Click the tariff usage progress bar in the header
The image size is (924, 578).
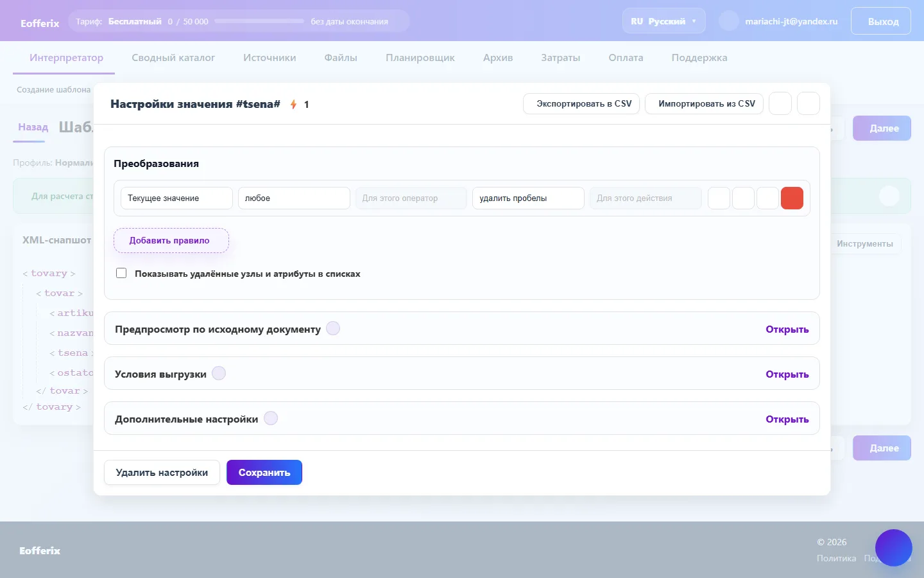click(x=259, y=21)
